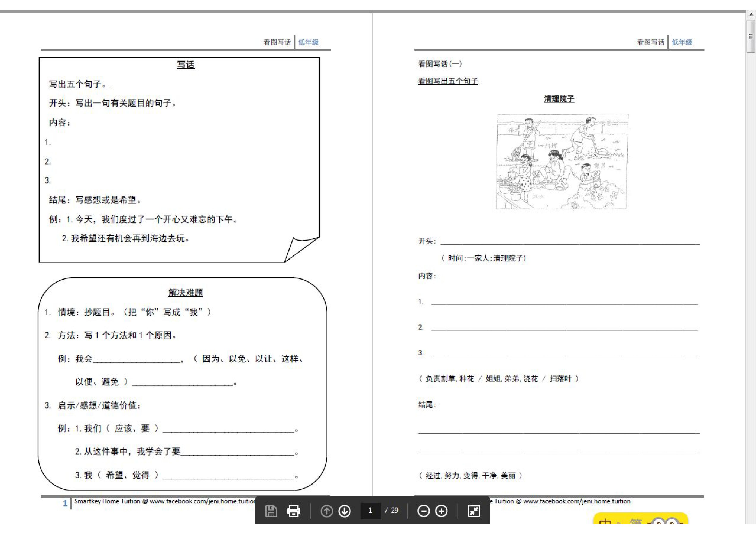
Task: Click the 解决难题 heading
Action: point(185,292)
